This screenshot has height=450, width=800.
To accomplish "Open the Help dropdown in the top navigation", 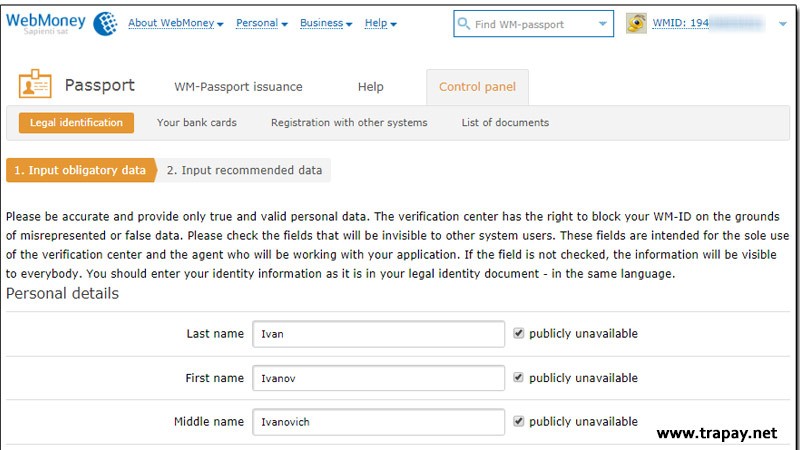I will [x=381, y=24].
